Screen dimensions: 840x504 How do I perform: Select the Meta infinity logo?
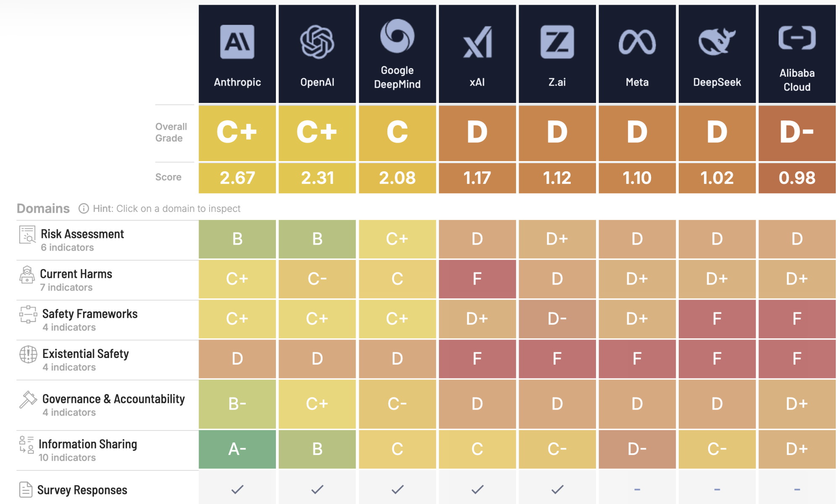pyautogui.click(x=637, y=41)
